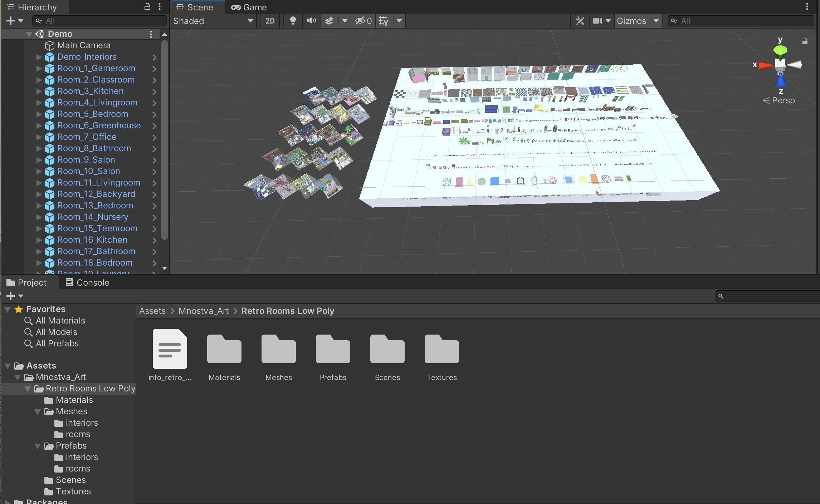Open component tools wrench icon
The width and height of the screenshot is (820, 504).
click(x=580, y=21)
